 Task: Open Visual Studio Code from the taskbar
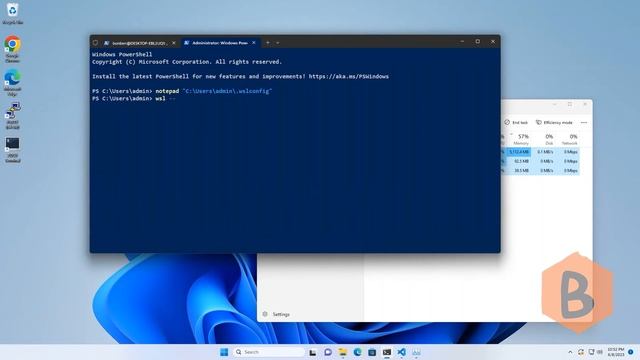coord(401,352)
